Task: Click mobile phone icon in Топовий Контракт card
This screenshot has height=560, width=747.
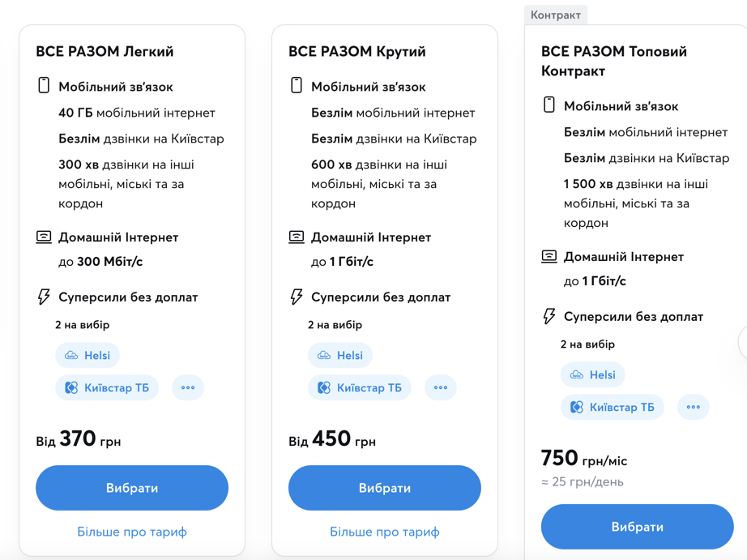Action: click(549, 105)
